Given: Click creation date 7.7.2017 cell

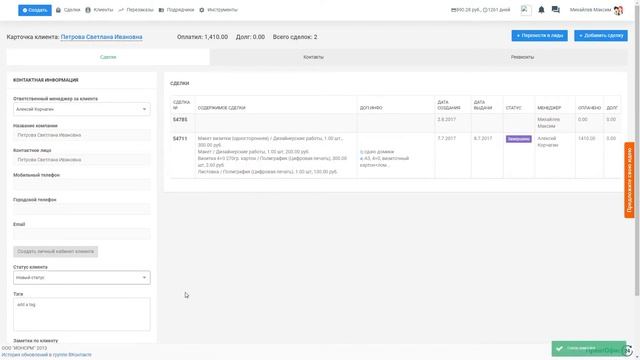Looking at the screenshot, I should pos(446,139).
